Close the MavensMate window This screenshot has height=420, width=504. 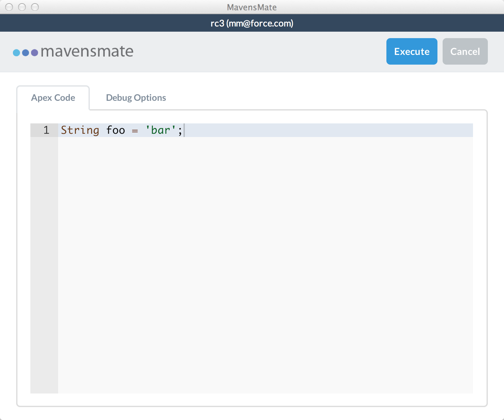pyautogui.click(x=9, y=7)
